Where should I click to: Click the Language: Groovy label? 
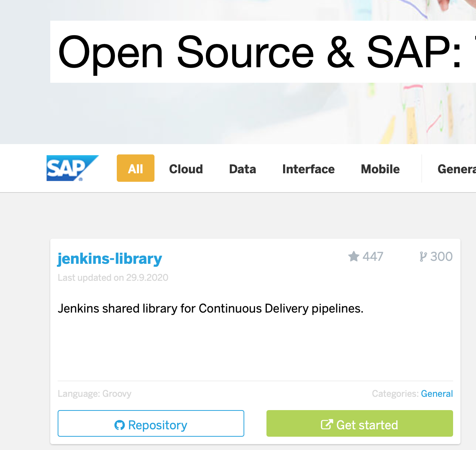pyautogui.click(x=94, y=393)
